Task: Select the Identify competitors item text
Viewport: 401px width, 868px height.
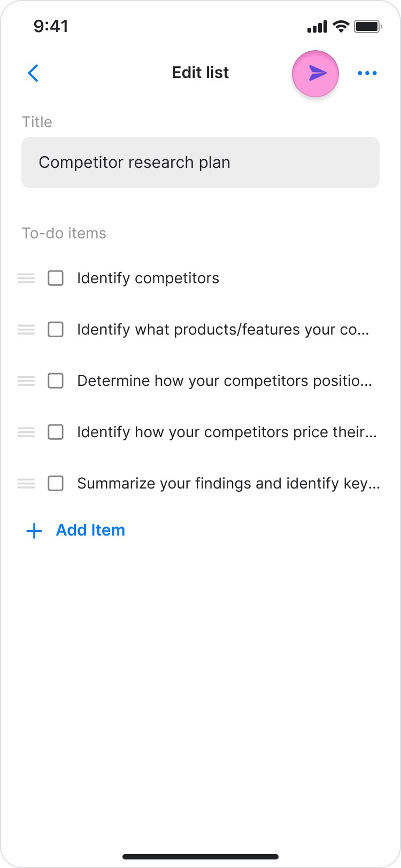Action: click(148, 278)
